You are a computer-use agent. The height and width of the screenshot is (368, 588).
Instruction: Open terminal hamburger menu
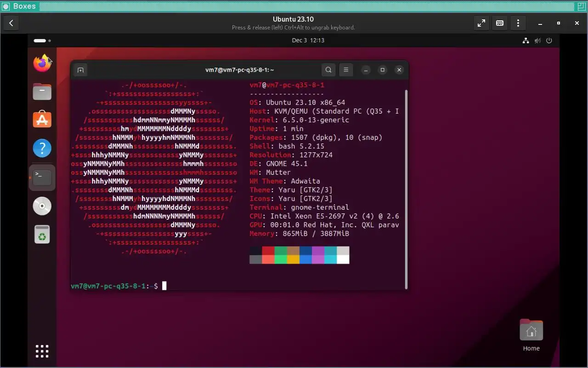pyautogui.click(x=346, y=70)
